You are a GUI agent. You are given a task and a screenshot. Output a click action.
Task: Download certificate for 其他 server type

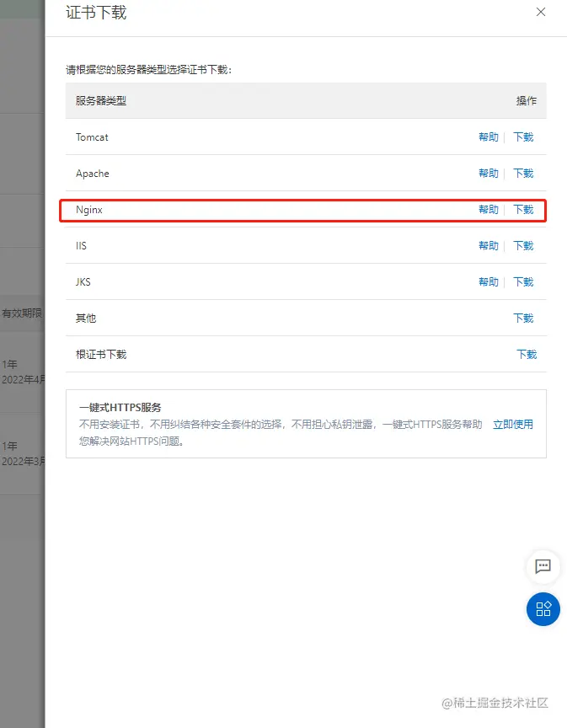523,318
